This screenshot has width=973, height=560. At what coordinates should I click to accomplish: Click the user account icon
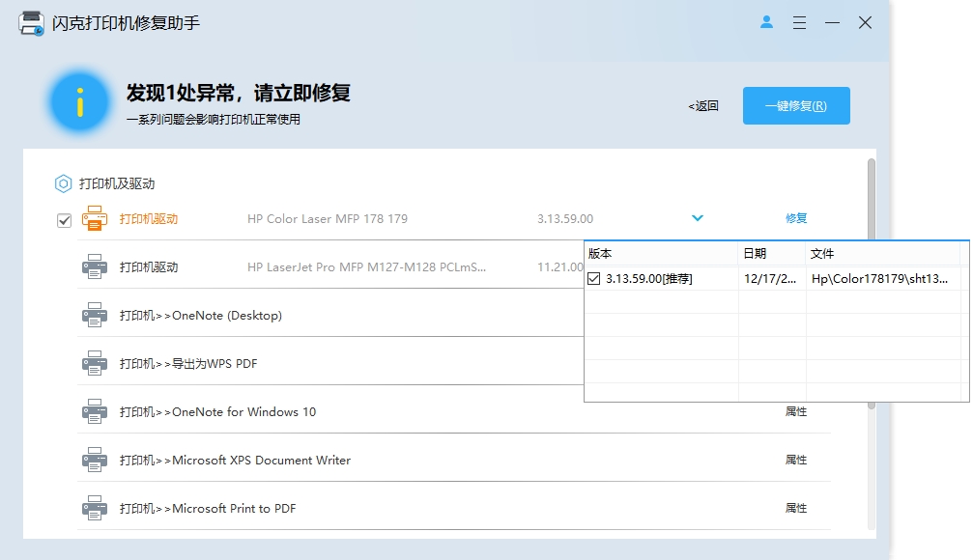766,22
